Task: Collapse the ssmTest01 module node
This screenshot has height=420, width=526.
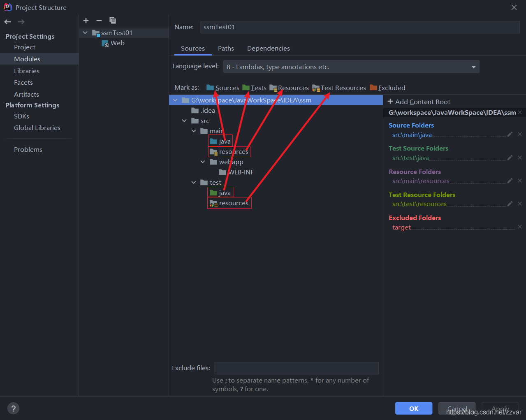Action: click(x=85, y=33)
